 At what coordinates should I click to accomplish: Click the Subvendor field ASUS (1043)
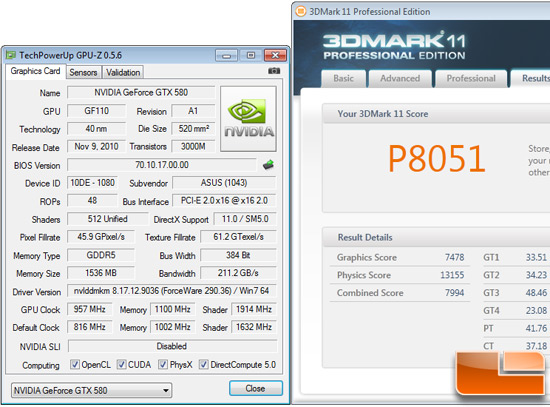(x=224, y=183)
